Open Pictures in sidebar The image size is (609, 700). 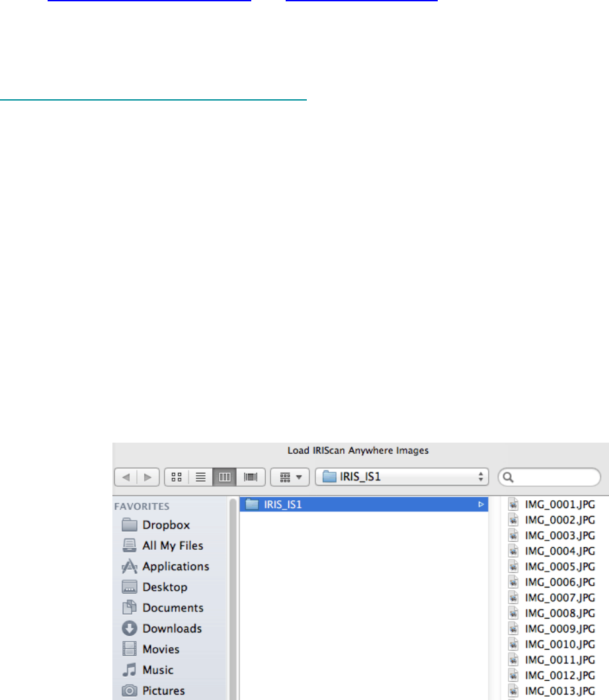point(153,691)
